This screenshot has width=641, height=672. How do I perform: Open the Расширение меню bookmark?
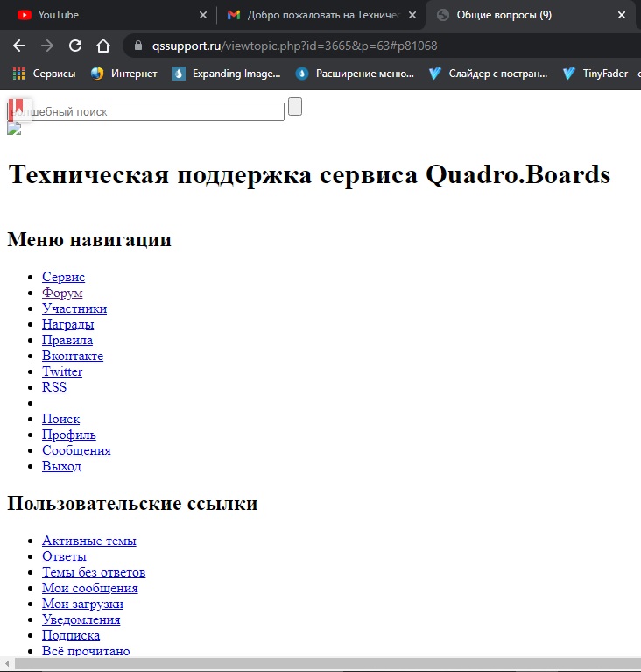point(355,74)
